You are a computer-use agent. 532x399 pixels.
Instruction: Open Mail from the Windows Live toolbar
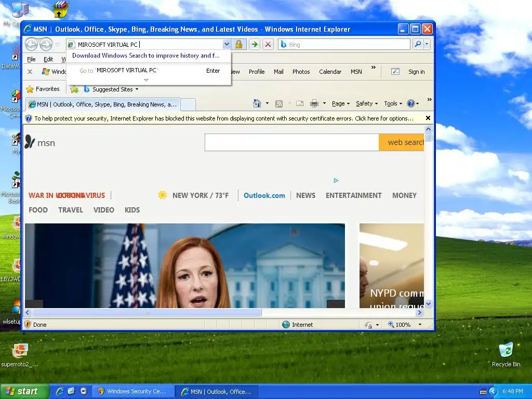pyautogui.click(x=278, y=72)
